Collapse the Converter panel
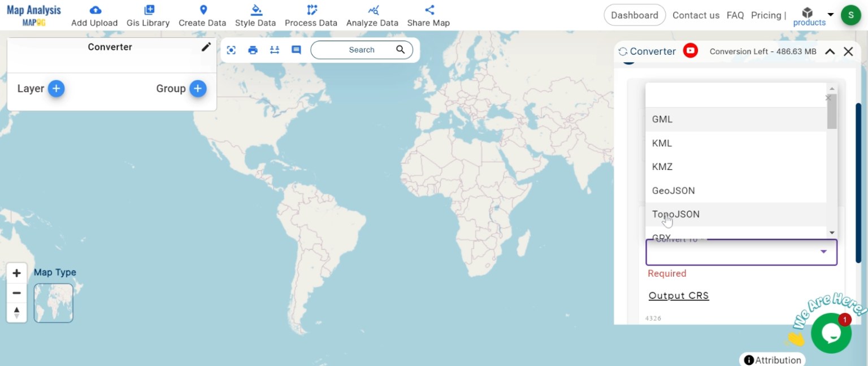 pos(830,51)
